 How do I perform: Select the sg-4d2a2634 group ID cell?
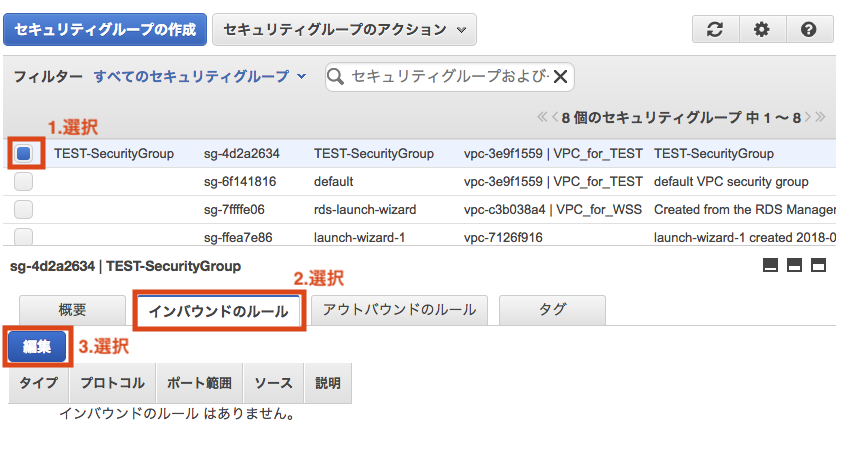242,154
